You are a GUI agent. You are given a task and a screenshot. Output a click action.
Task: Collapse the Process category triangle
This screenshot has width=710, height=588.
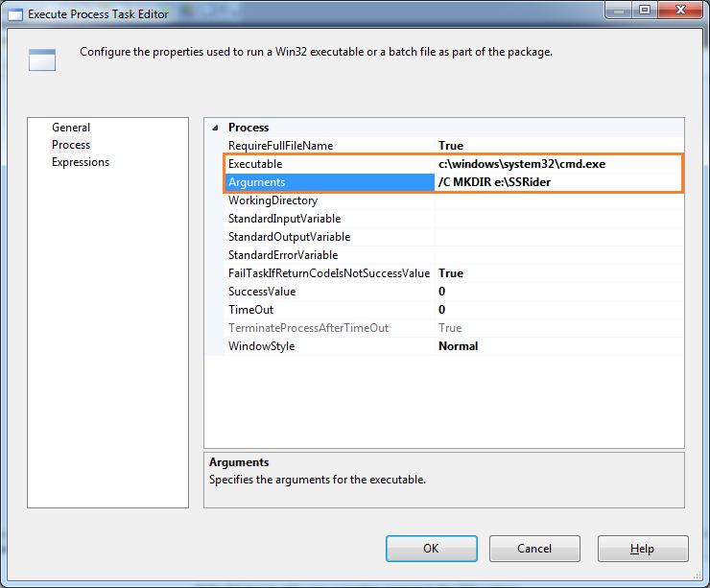[215, 128]
